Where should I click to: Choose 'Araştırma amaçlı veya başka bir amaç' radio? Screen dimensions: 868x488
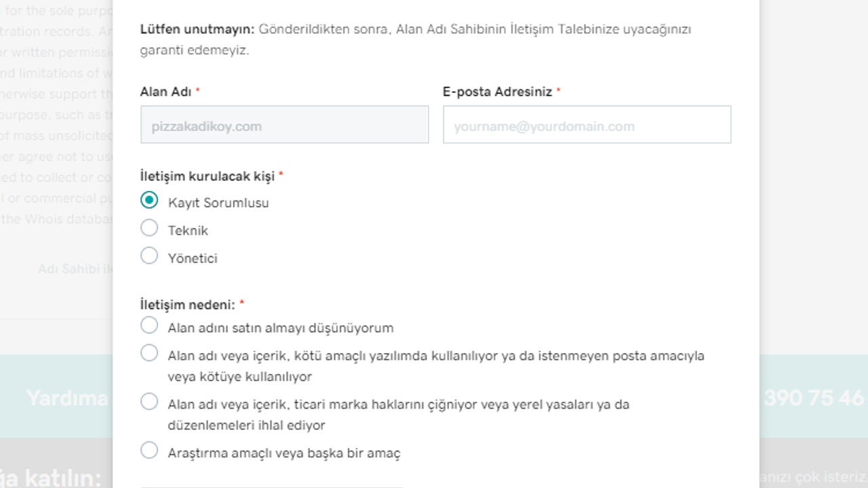149,451
